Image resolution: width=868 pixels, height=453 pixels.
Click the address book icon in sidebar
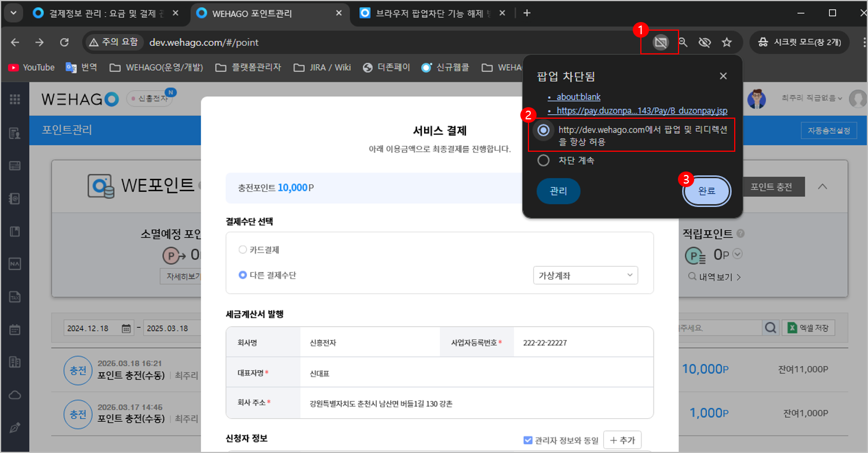(15, 199)
